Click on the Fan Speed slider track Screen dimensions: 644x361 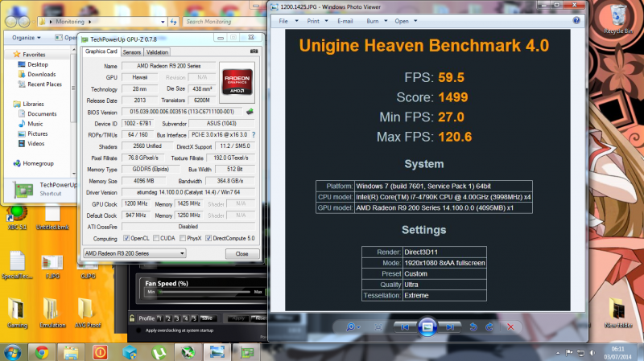point(204,292)
